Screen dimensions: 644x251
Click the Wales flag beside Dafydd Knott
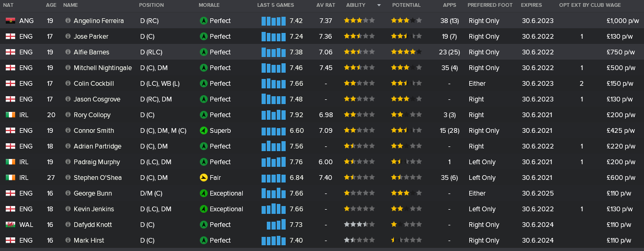pyautogui.click(x=10, y=225)
